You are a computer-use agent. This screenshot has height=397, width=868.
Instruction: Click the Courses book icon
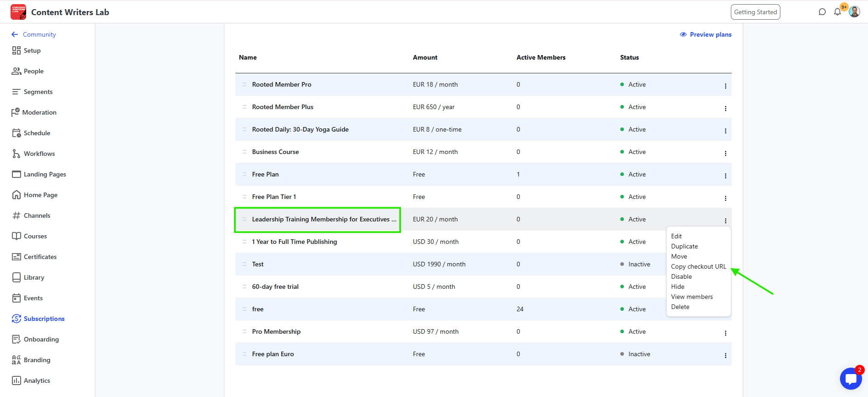coord(17,236)
